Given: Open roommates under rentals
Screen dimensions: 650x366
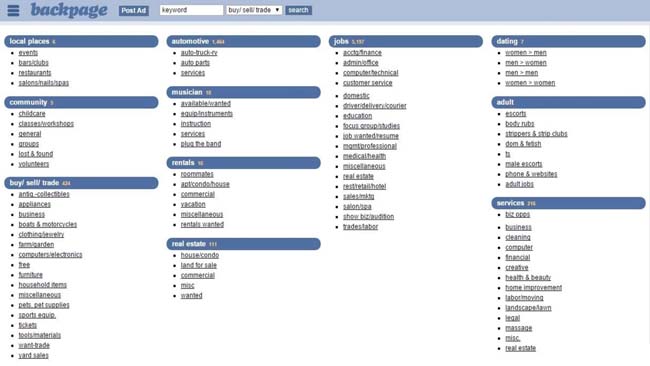Looking at the screenshot, I should click(197, 174).
